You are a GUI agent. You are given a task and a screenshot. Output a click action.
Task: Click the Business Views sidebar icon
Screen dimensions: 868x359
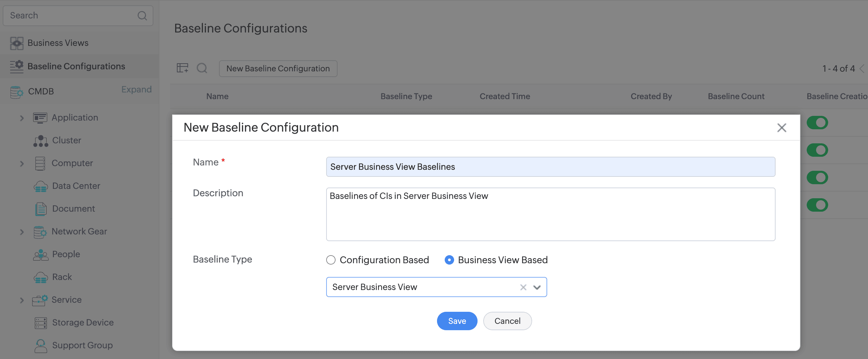[16, 43]
